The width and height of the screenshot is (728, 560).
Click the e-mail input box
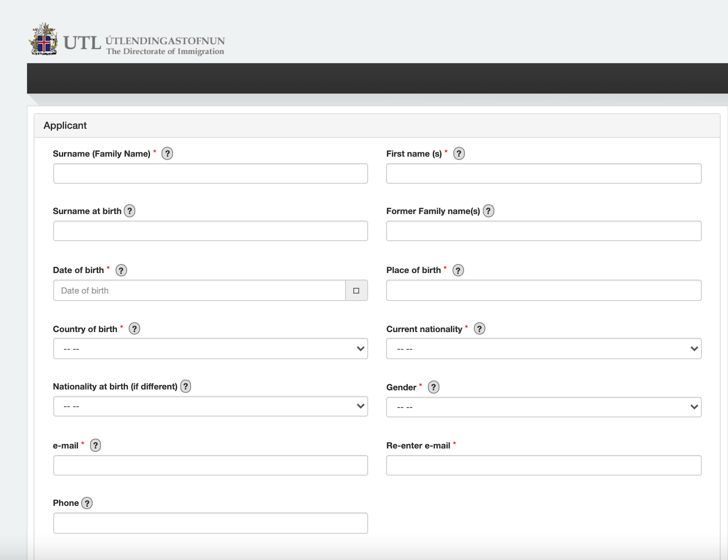point(210,465)
